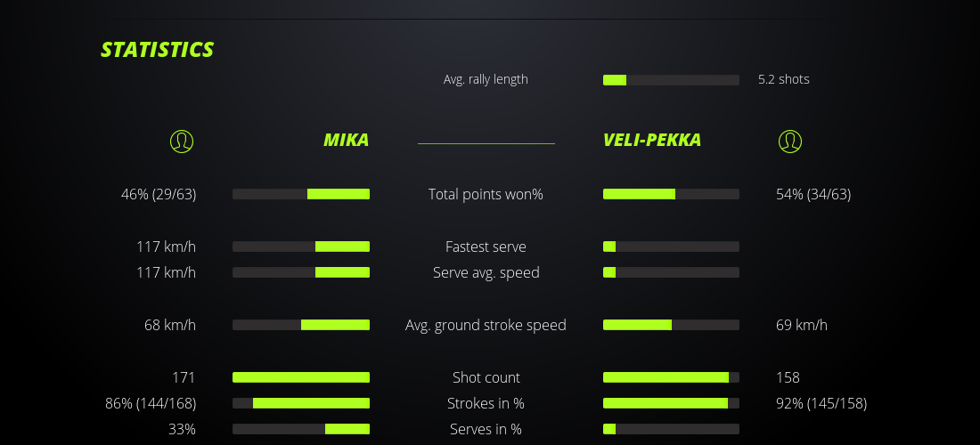Viewport: 980px width, 445px height.
Task: Click the Avg. rally length bar
Action: (671, 80)
